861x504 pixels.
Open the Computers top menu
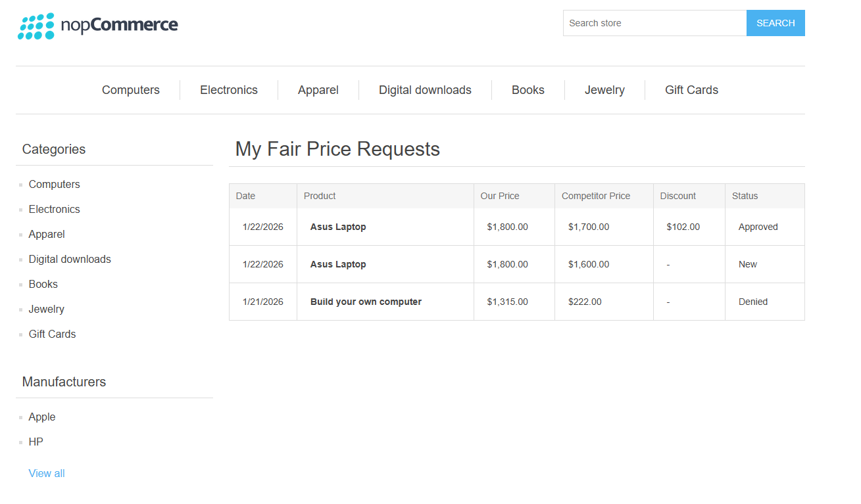pos(130,90)
